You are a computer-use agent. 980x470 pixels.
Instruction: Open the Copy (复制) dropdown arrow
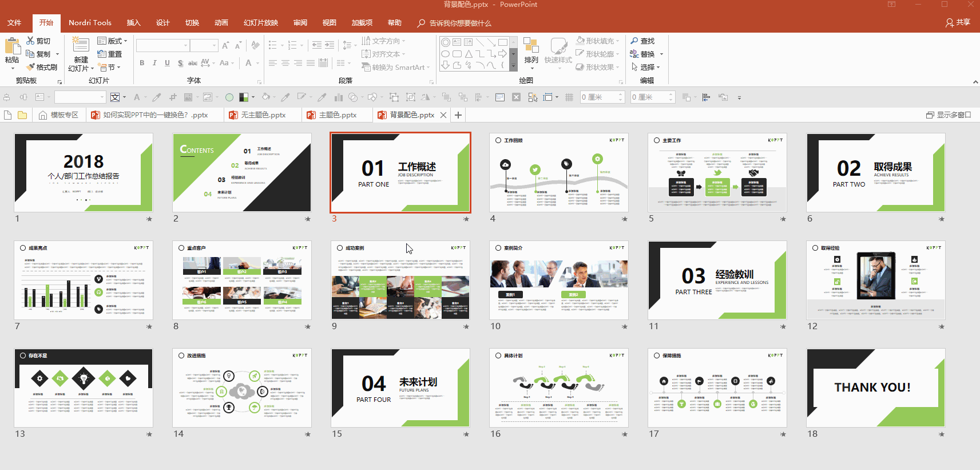coord(57,54)
